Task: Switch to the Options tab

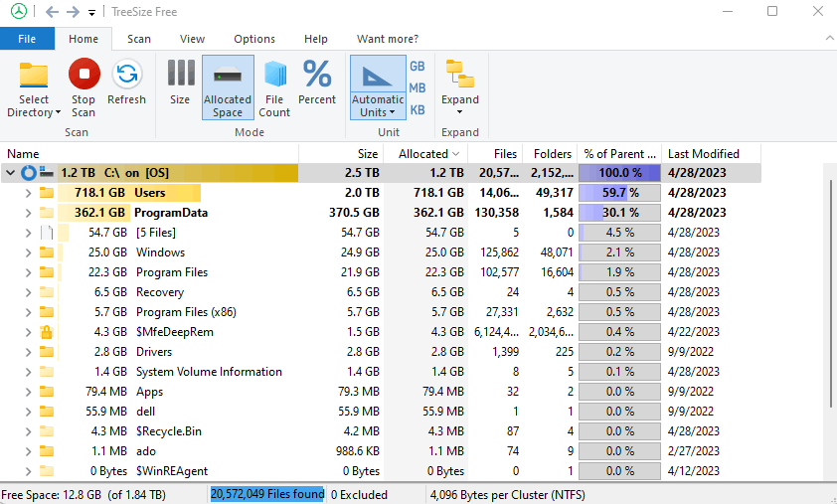Action: click(x=254, y=39)
